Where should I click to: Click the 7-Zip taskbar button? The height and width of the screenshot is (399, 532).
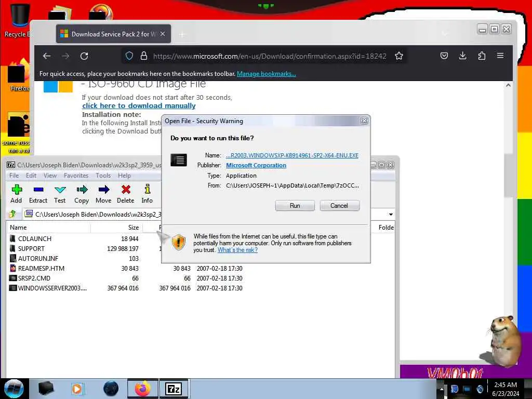pos(174,389)
